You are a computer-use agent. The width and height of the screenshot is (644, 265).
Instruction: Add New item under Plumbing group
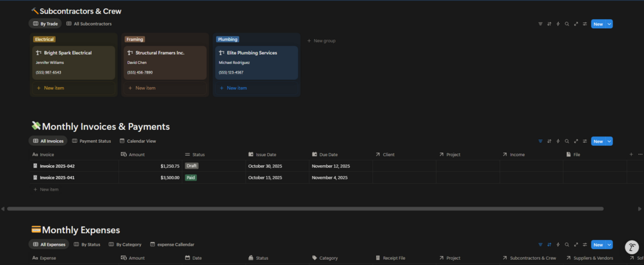click(257, 88)
